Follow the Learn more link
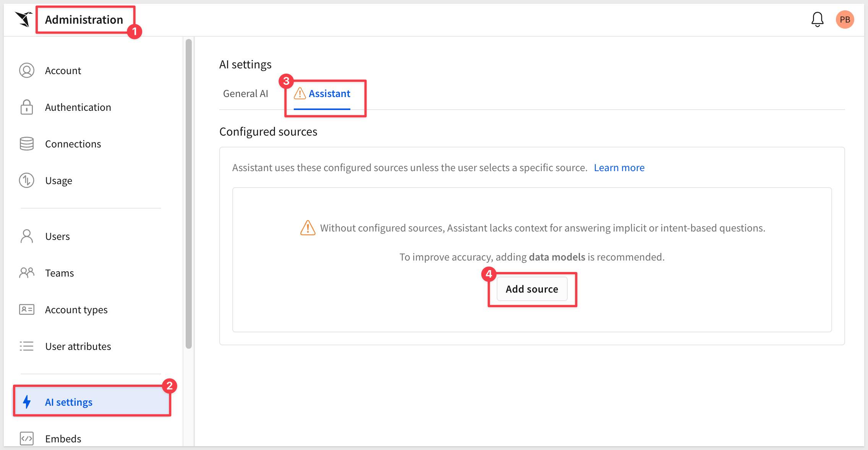This screenshot has width=868, height=450. point(619,168)
